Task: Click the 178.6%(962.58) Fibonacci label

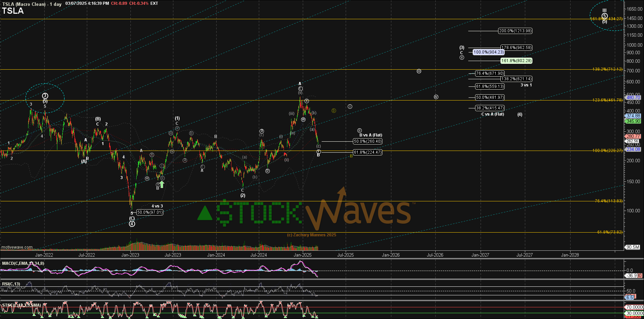Action: (516, 48)
